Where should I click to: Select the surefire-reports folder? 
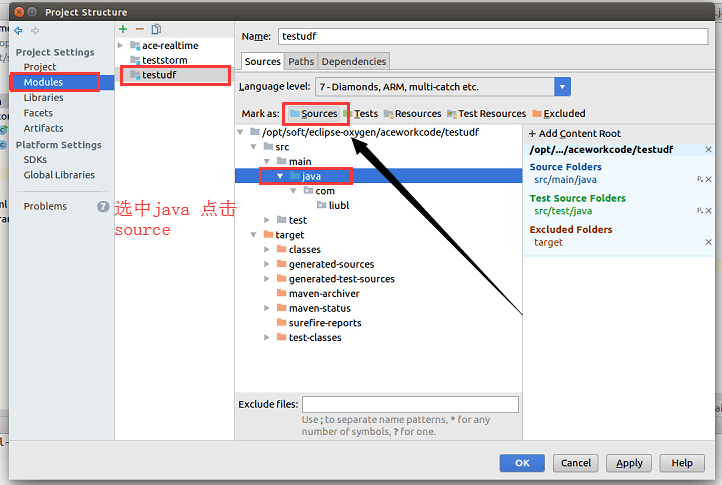(x=319, y=323)
